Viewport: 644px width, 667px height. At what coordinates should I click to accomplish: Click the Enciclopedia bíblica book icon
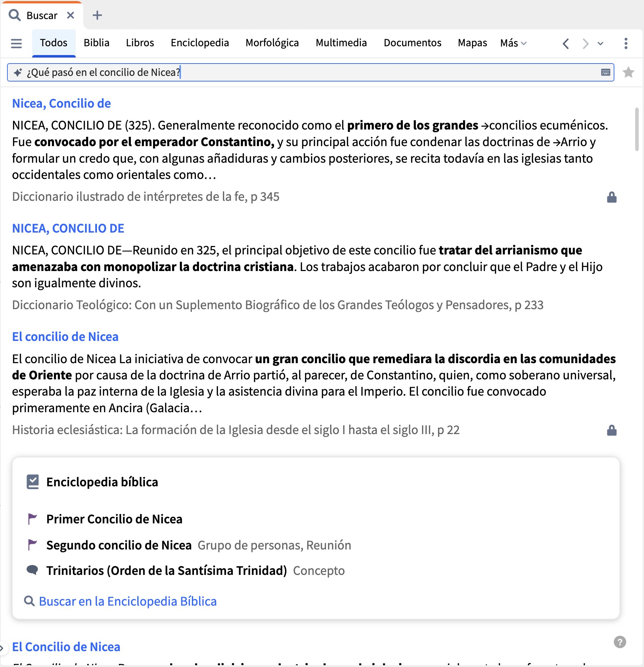click(x=33, y=482)
